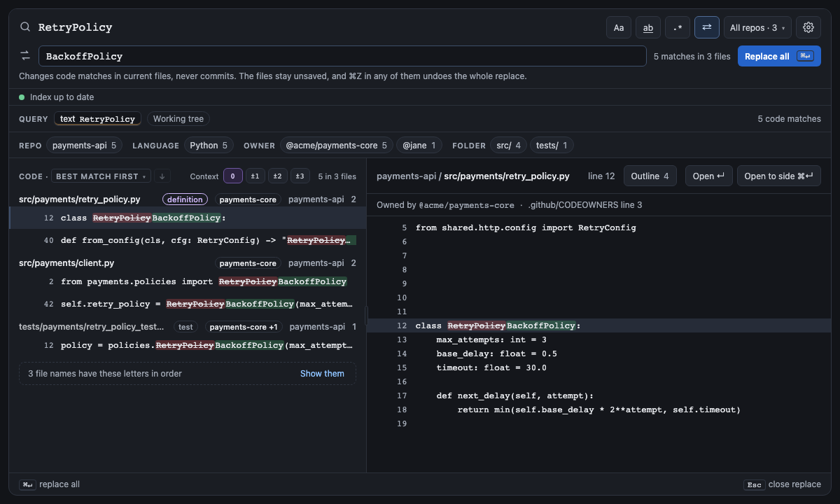Screen dimensions: 840x504
Task: Click the definition badge
Action: coord(185,199)
